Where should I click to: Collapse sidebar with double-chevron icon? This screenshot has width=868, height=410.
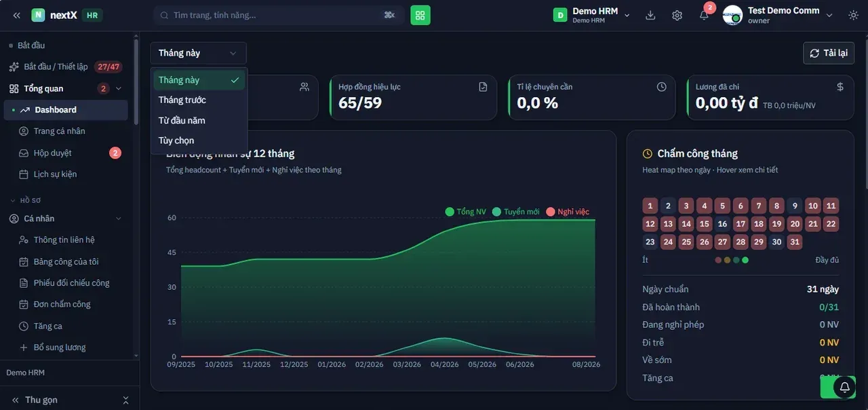click(x=17, y=15)
